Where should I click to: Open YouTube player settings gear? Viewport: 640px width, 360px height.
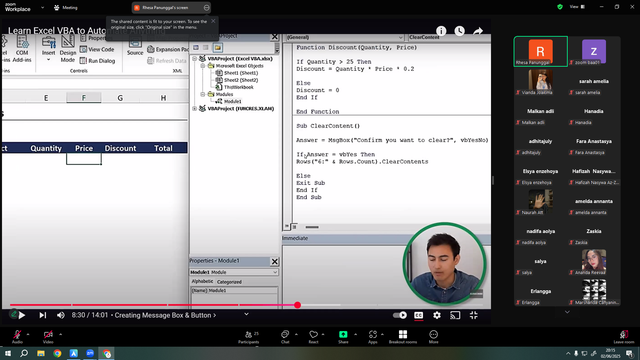437,315
